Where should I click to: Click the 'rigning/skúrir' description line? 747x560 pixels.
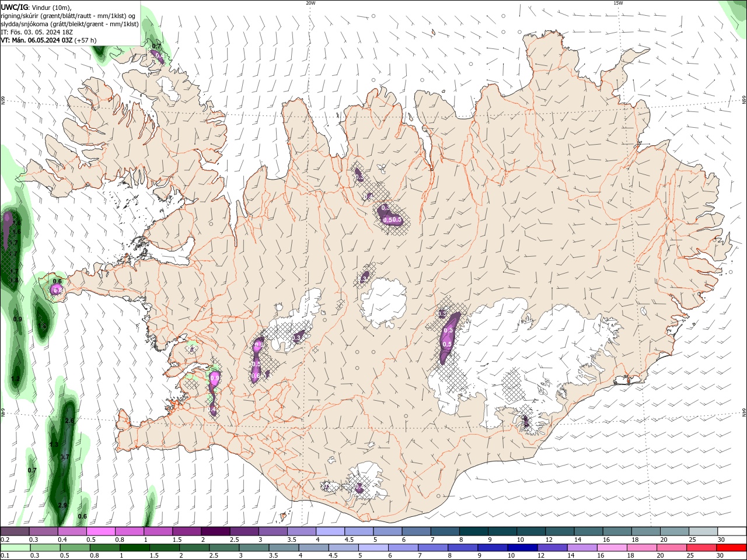click(x=68, y=16)
